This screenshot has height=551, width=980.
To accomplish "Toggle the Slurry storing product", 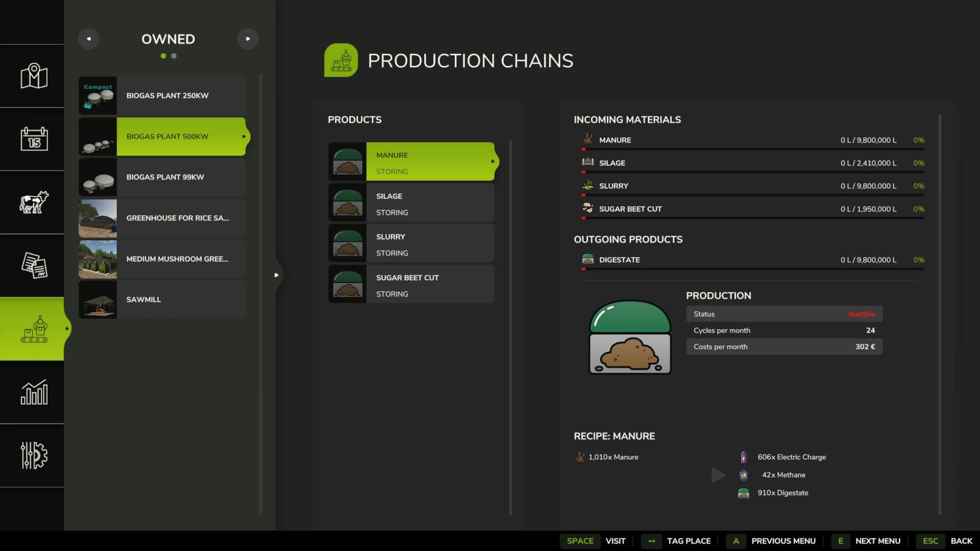I will [411, 243].
